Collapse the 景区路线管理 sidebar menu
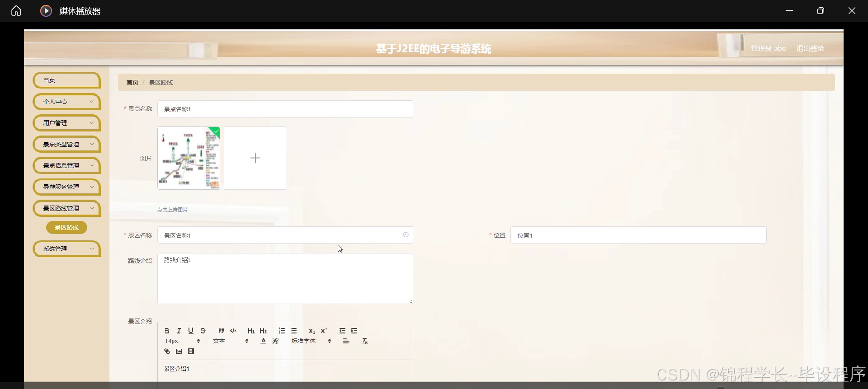 66,208
